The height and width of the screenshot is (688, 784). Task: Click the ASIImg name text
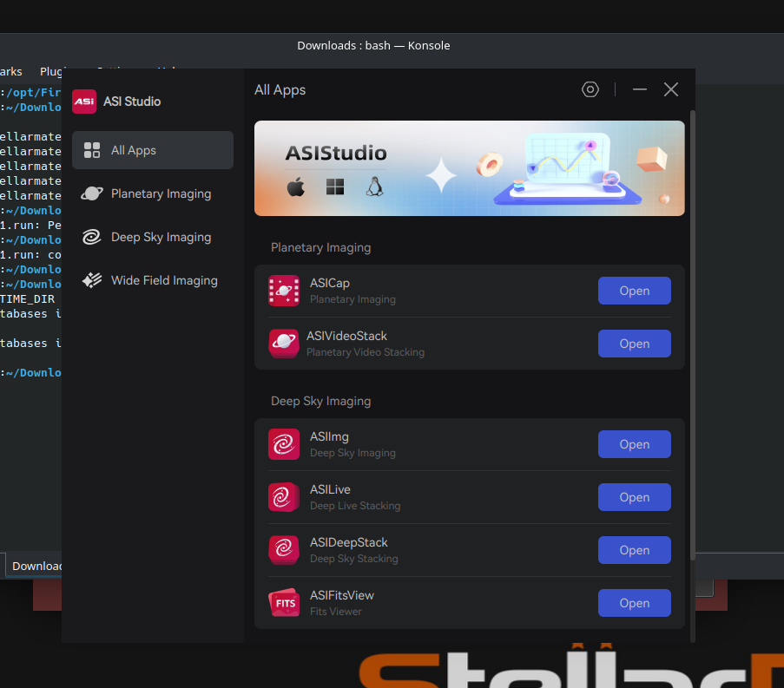(329, 437)
